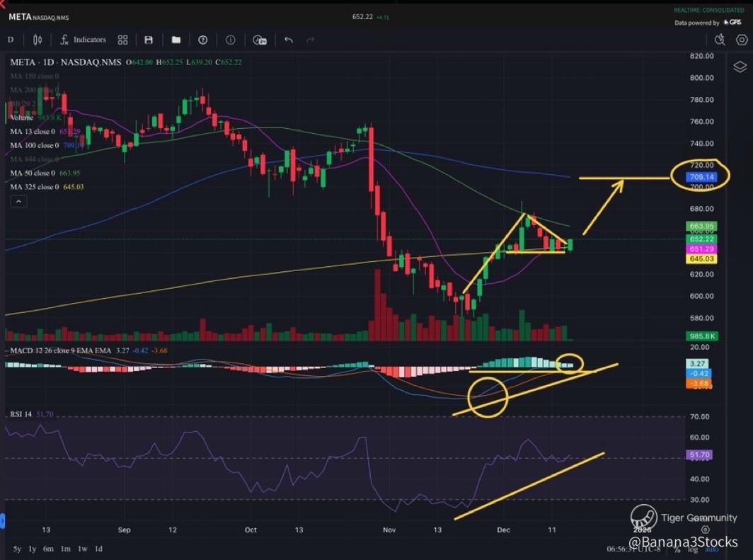This screenshot has width=753, height=560.
Task: Select the 1m time range
Action: 65,549
